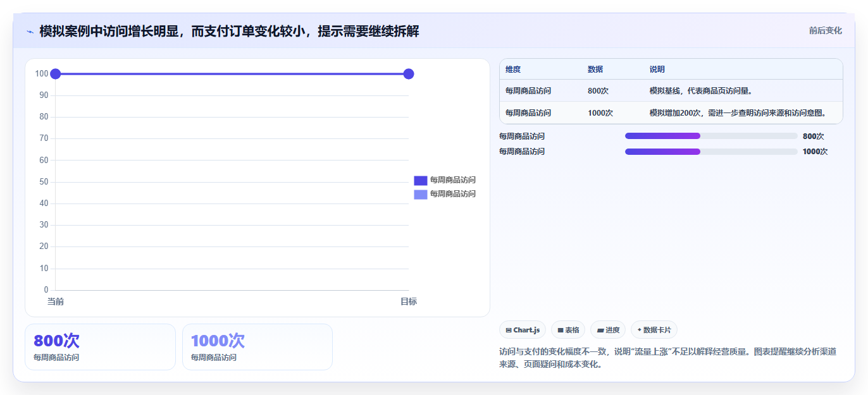Open the 800次 data card
This screenshot has height=395, width=868.
point(100,347)
